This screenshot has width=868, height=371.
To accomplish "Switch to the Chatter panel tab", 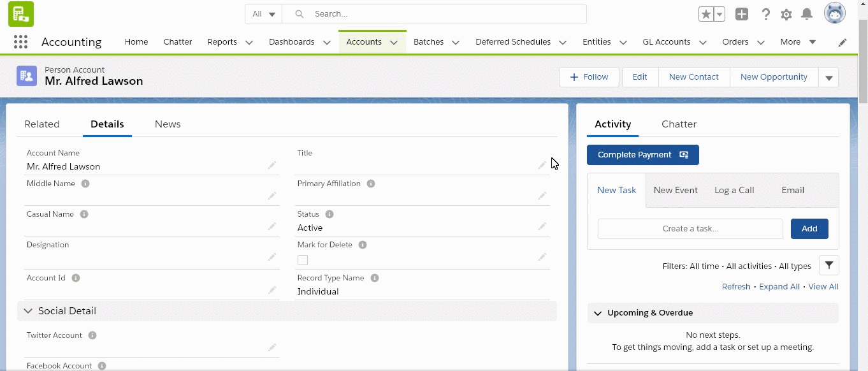I will point(679,124).
